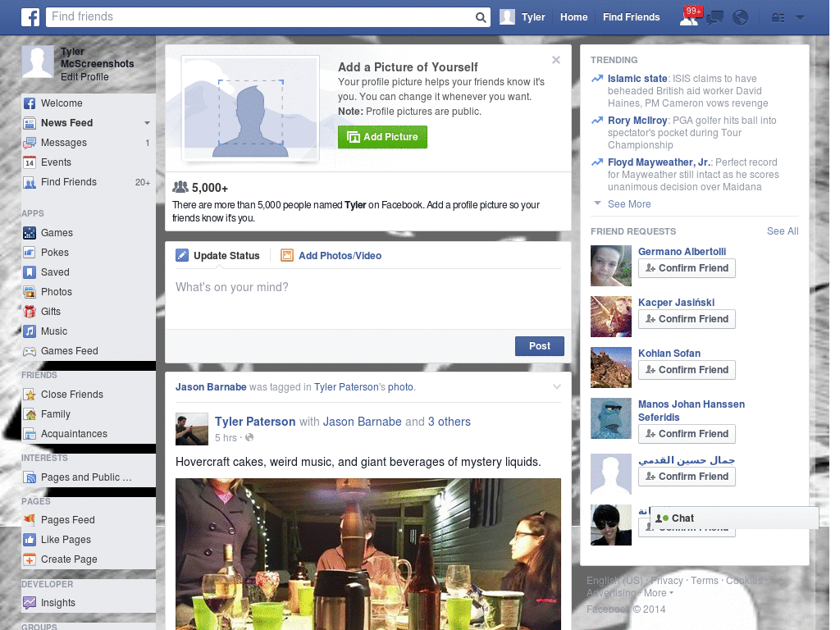Open friend requests icon with 99+ badge
The image size is (840, 630).
689,17
